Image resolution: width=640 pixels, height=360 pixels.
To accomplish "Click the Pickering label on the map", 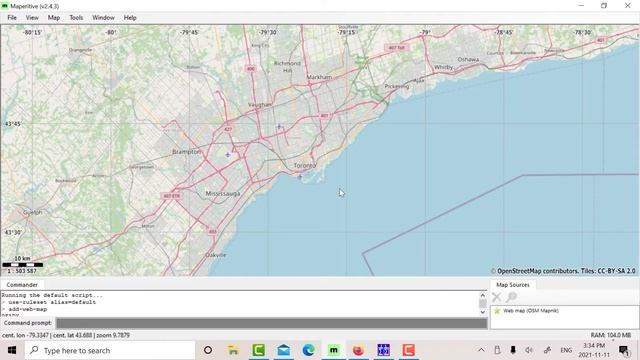I will tap(397, 86).
